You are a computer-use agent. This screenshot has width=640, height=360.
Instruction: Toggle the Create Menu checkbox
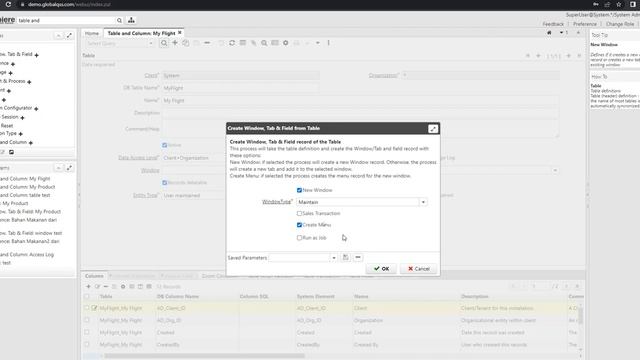299,225
